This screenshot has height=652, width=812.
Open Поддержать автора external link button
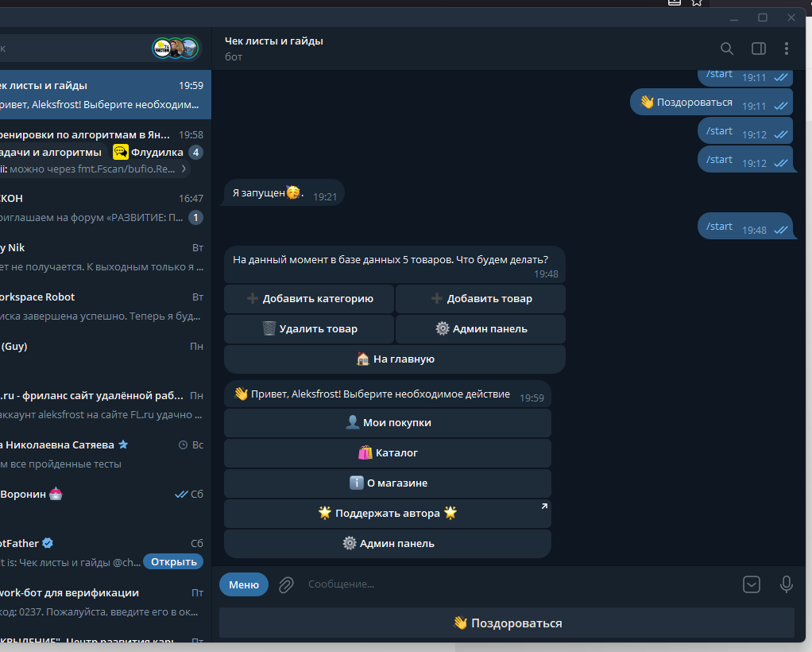388,514
